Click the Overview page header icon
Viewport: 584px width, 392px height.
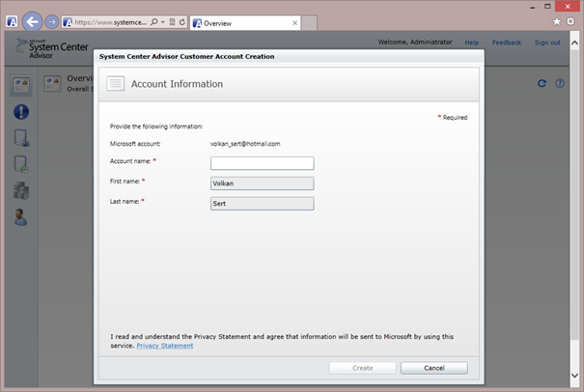[x=52, y=83]
